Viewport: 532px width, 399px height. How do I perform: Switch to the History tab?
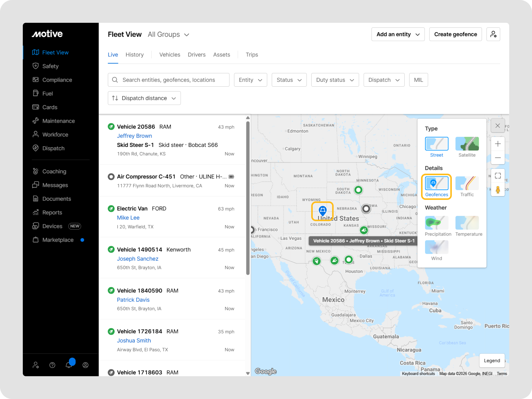coord(135,55)
